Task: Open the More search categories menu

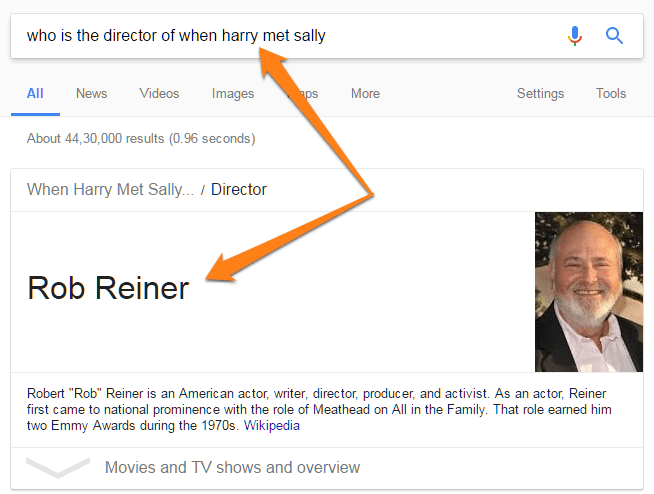Action: pos(365,93)
